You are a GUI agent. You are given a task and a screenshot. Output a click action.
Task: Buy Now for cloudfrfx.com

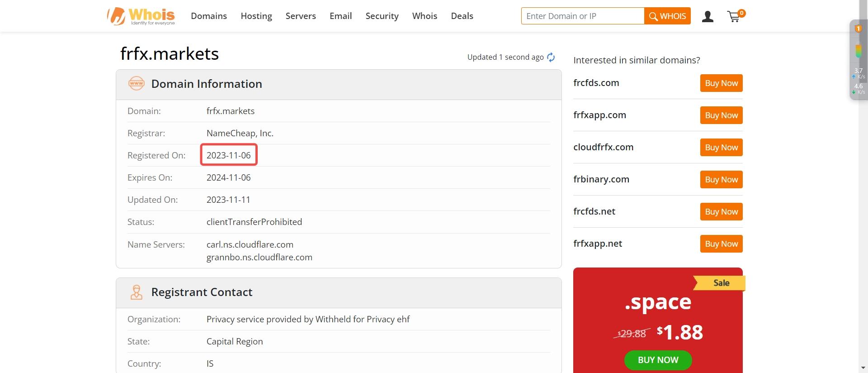[x=721, y=148]
